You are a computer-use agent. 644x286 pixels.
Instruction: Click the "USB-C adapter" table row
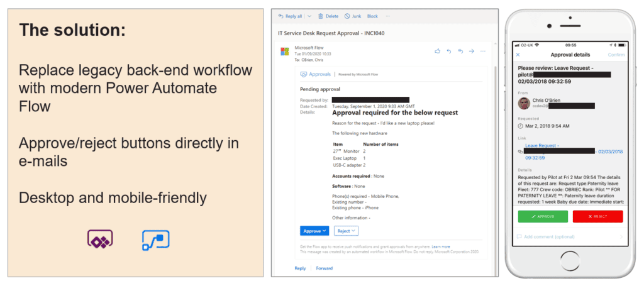pos(349,165)
